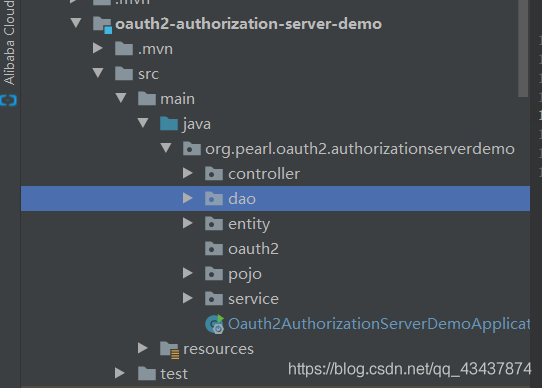Expand the controller package
The height and width of the screenshot is (388, 542).
click(188, 173)
